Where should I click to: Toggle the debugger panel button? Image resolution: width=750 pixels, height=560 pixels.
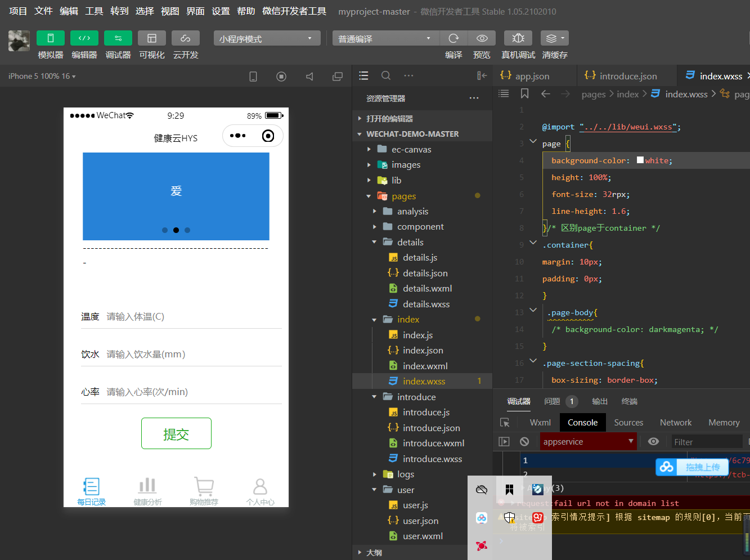[118, 38]
